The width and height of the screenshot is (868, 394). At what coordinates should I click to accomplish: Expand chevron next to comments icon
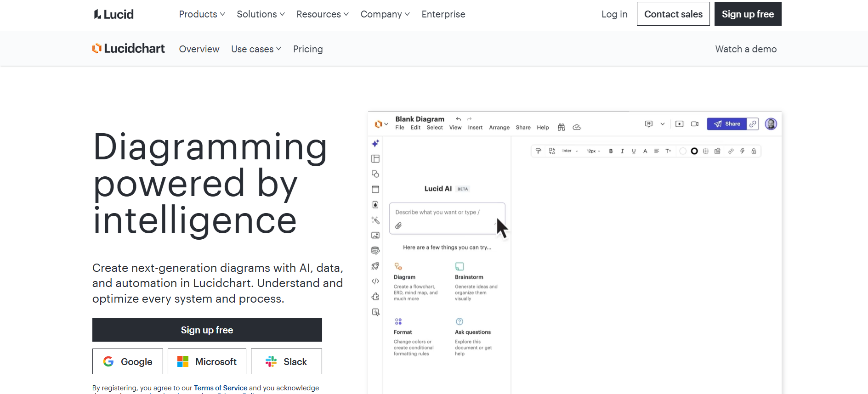pyautogui.click(x=662, y=124)
